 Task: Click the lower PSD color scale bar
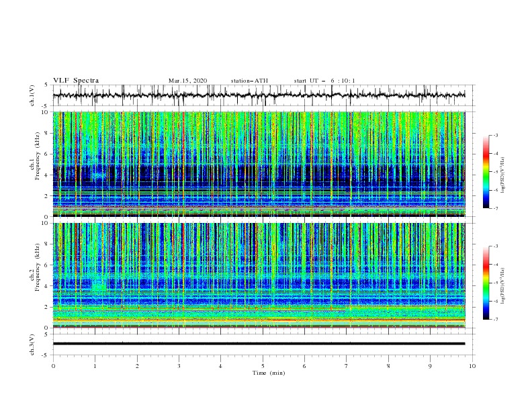(486, 283)
